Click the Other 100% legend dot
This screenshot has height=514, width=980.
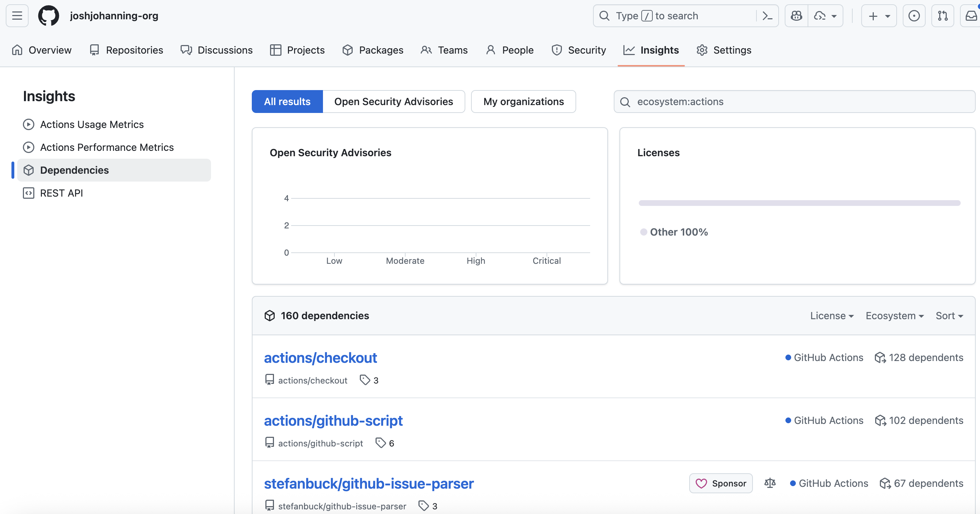coord(644,232)
